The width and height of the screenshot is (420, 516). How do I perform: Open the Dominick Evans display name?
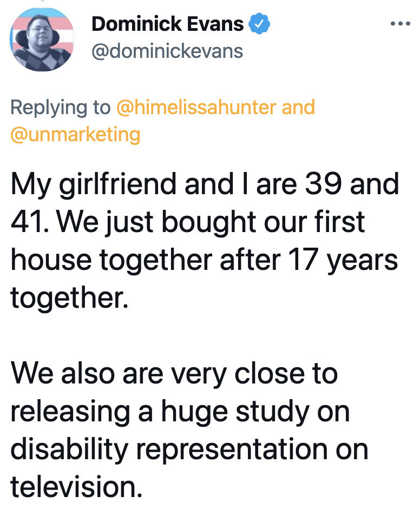[168, 24]
